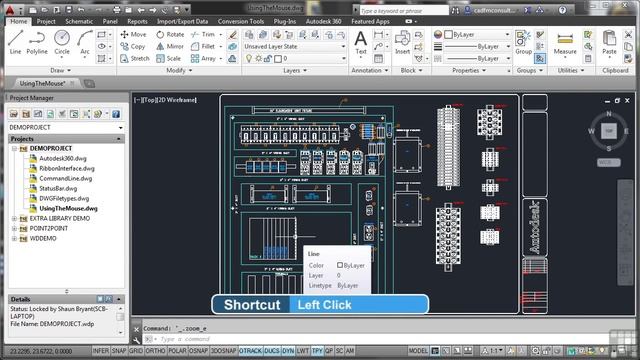The image size is (640, 360).
Task: Toggle LWT lineweight display
Action: click(x=302, y=351)
